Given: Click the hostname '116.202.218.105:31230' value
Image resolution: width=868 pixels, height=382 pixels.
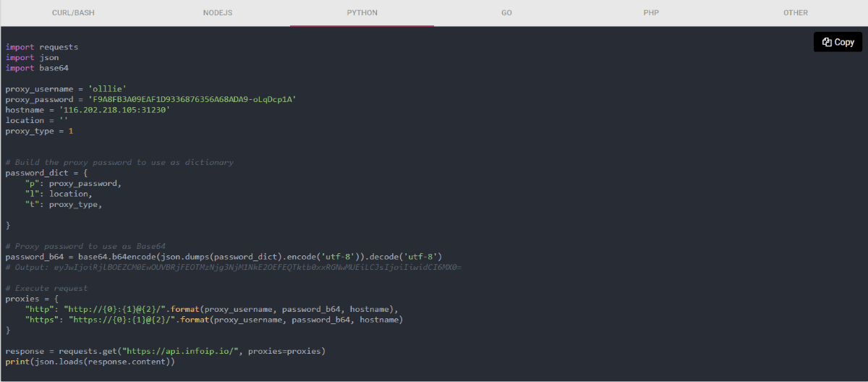Looking at the screenshot, I should click(114, 110).
